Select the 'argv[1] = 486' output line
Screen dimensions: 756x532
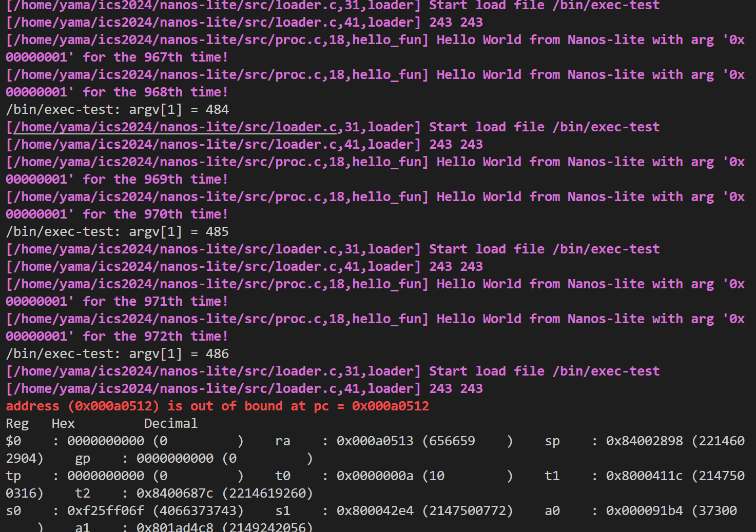tap(117, 354)
